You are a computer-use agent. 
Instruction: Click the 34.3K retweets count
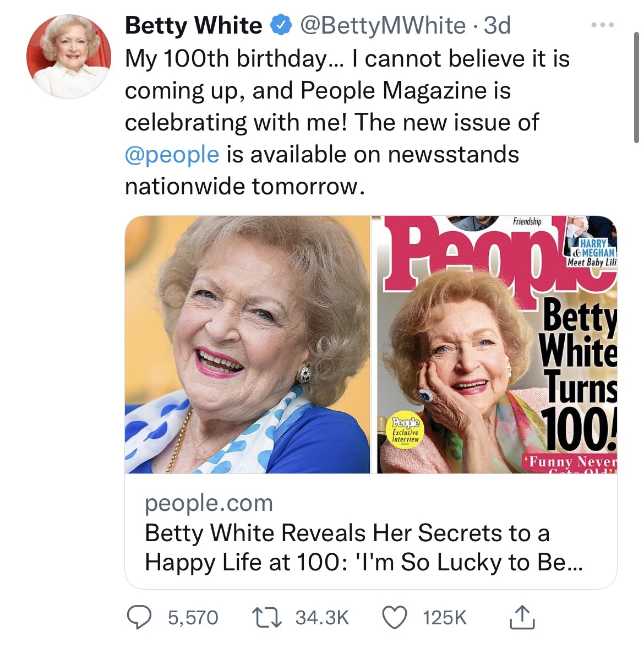click(x=322, y=618)
